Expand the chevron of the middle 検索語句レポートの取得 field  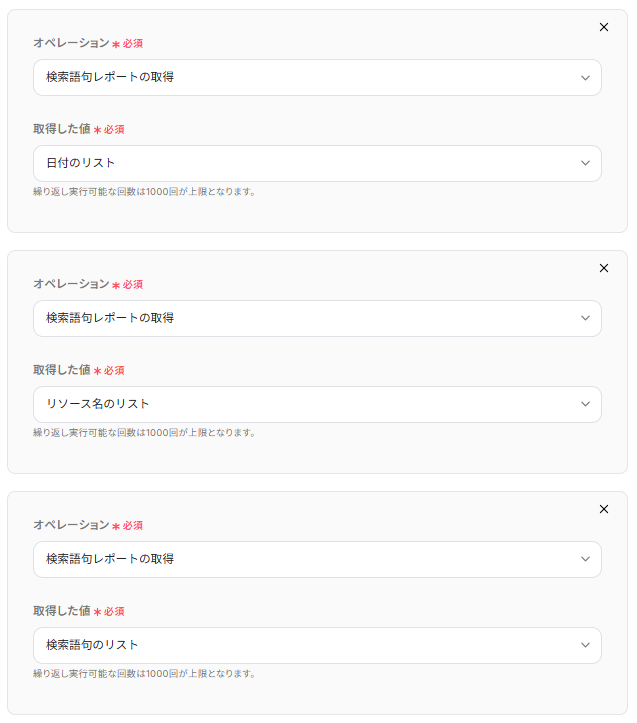(x=585, y=318)
